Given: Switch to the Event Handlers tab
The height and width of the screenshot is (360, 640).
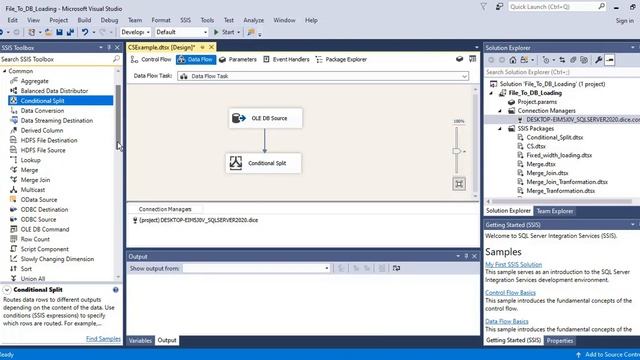Looking at the screenshot, I should 286,60.
